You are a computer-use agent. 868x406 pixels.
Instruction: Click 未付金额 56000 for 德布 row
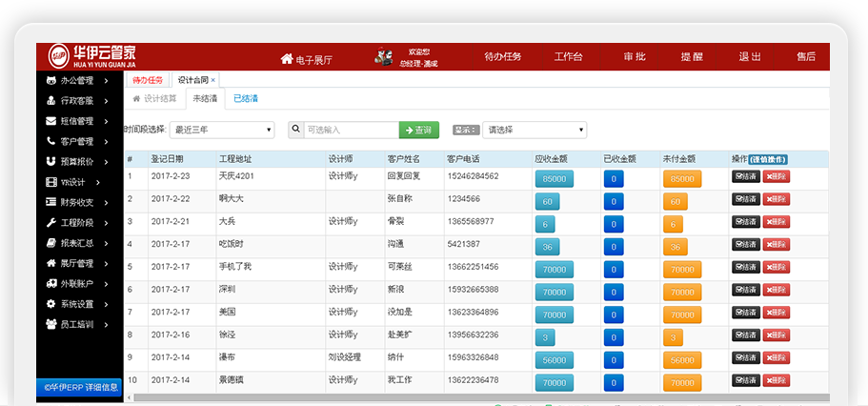click(x=682, y=359)
